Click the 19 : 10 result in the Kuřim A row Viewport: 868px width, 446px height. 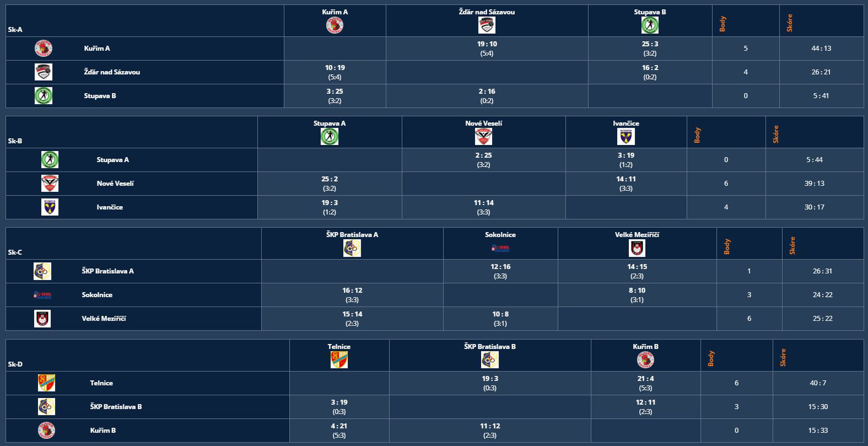tap(487, 44)
